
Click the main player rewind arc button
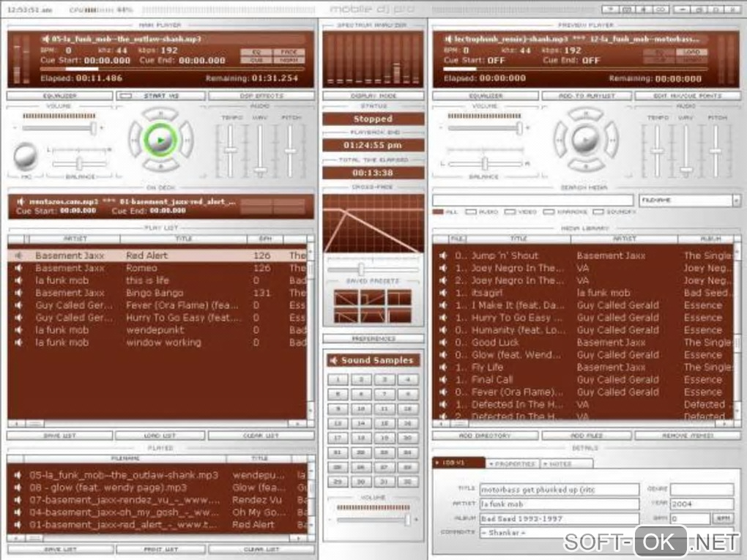click(134, 141)
